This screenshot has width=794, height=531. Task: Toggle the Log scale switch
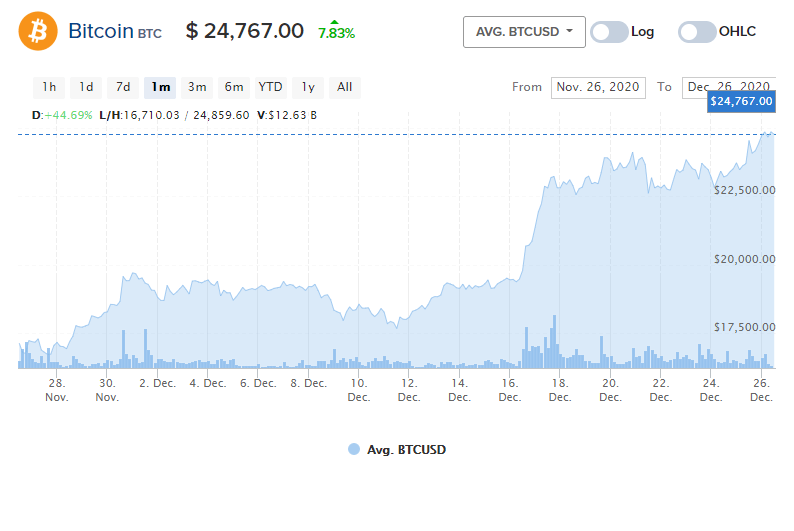pyautogui.click(x=609, y=32)
